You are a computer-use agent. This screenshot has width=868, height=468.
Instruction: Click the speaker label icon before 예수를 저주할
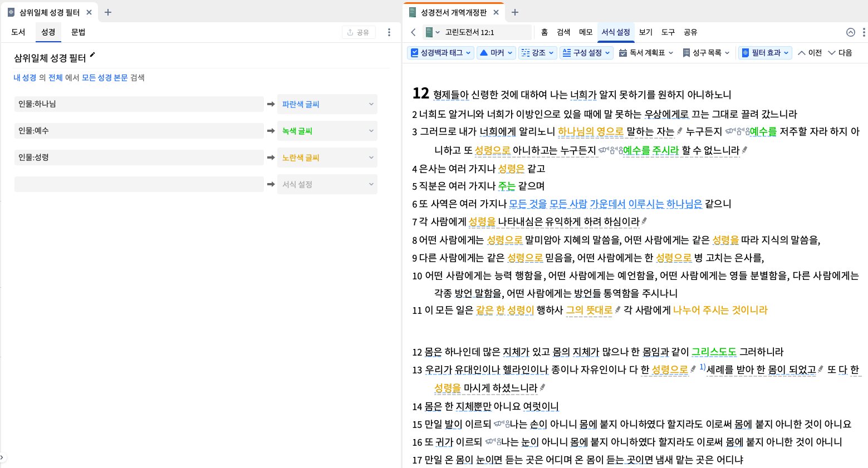click(x=737, y=131)
